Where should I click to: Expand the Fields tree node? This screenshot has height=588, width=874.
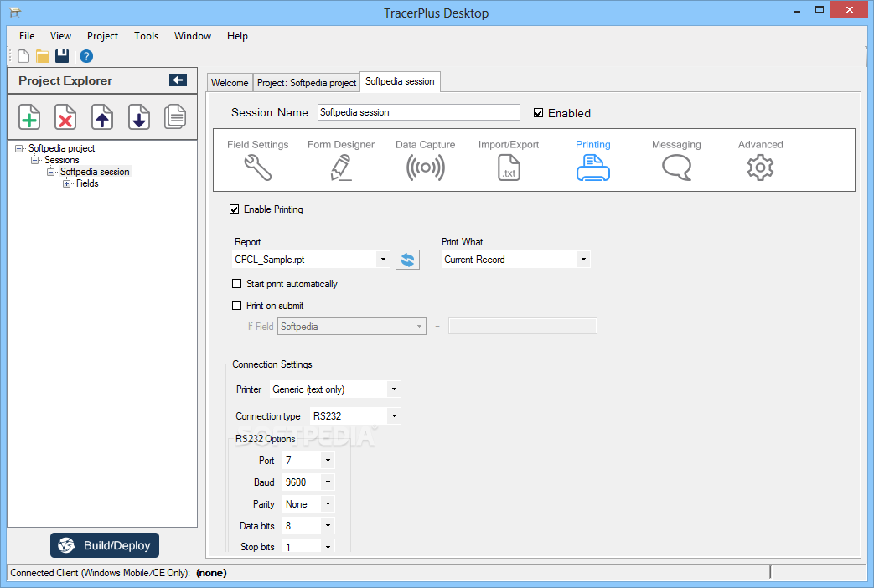[66, 183]
